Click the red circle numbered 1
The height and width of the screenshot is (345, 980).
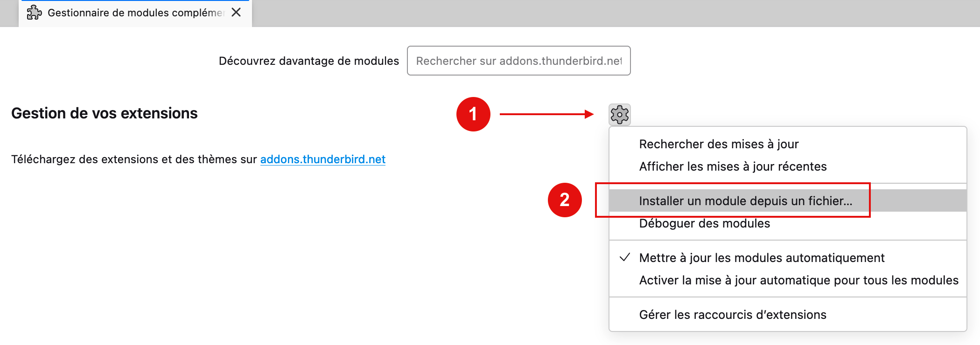pos(473,114)
